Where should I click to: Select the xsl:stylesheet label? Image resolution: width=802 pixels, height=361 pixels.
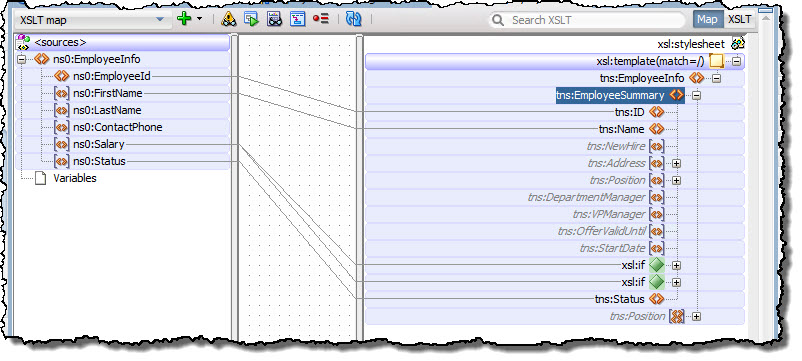coord(691,44)
